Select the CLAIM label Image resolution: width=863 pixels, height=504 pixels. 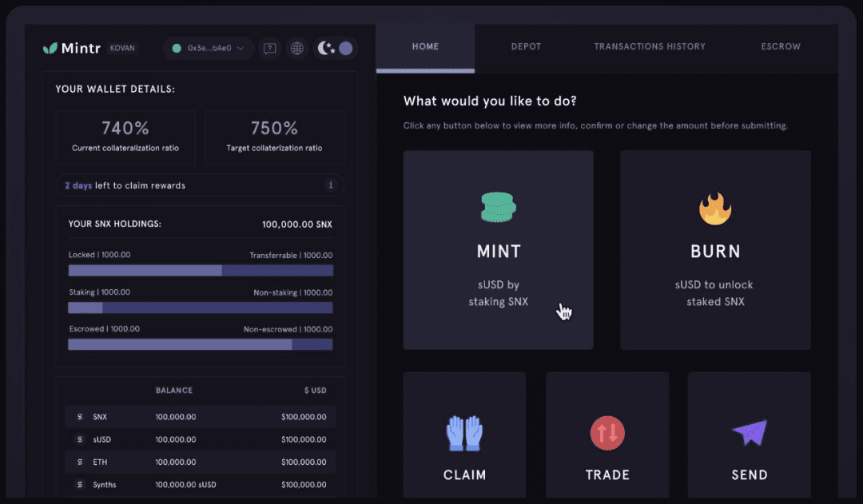(464, 474)
